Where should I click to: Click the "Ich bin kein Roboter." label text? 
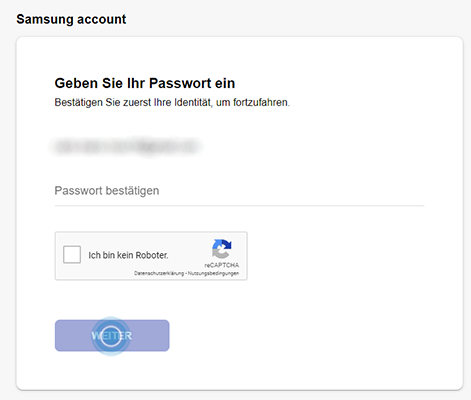(128, 255)
